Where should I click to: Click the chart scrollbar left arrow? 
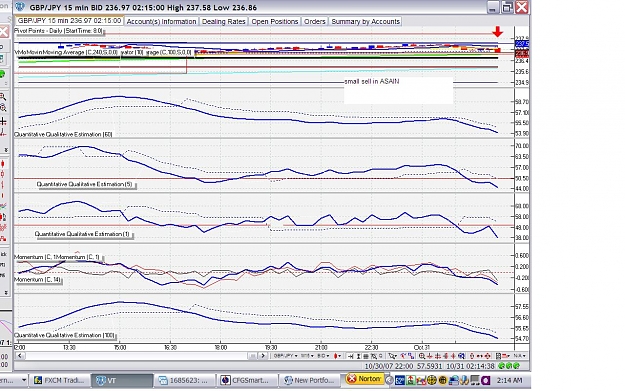click(x=20, y=356)
